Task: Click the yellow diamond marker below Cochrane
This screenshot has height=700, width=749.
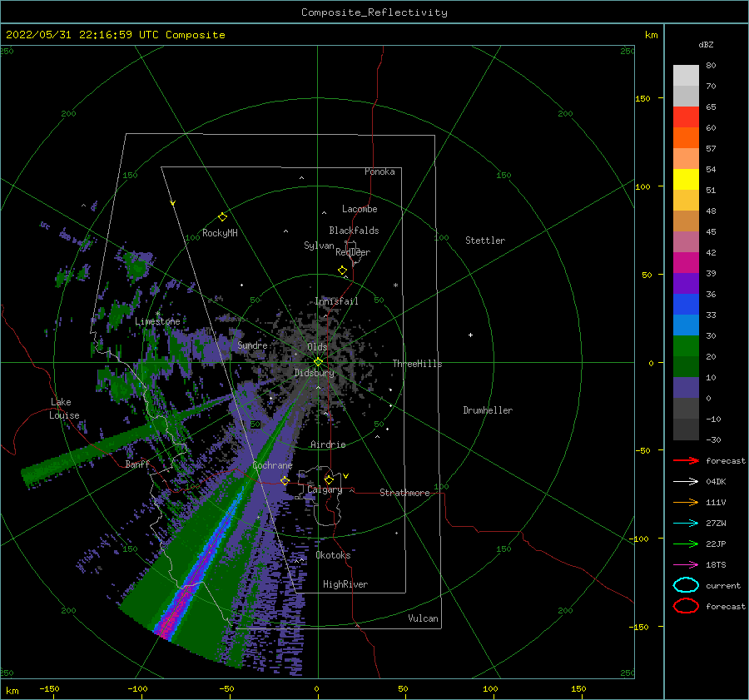Action: [285, 481]
